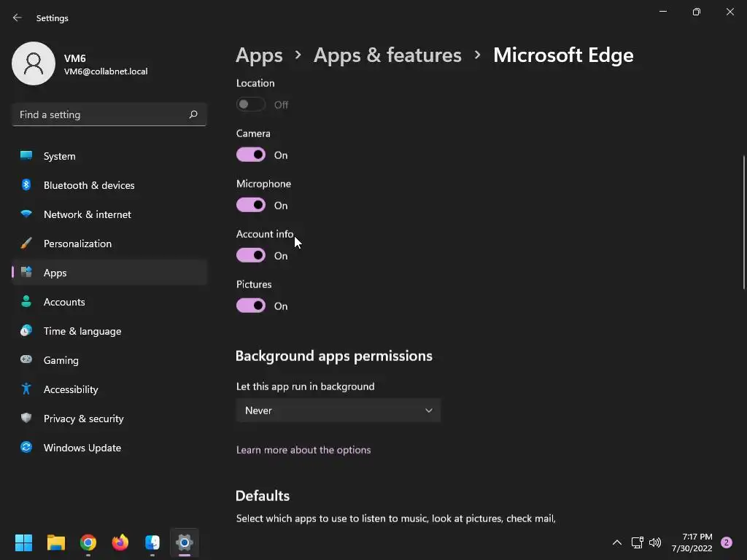Toggle Account info permission off
The width and height of the screenshot is (747, 560).
[x=251, y=255]
